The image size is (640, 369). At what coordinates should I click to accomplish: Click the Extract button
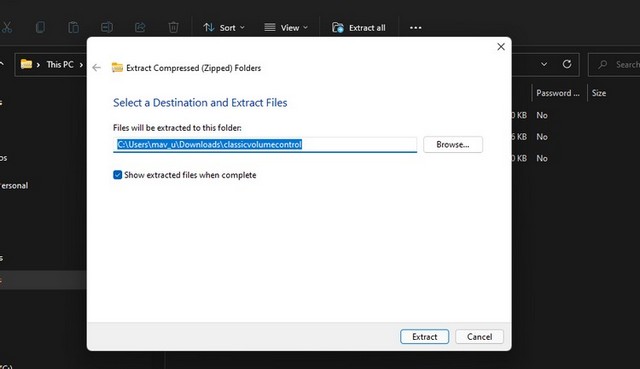[424, 337]
